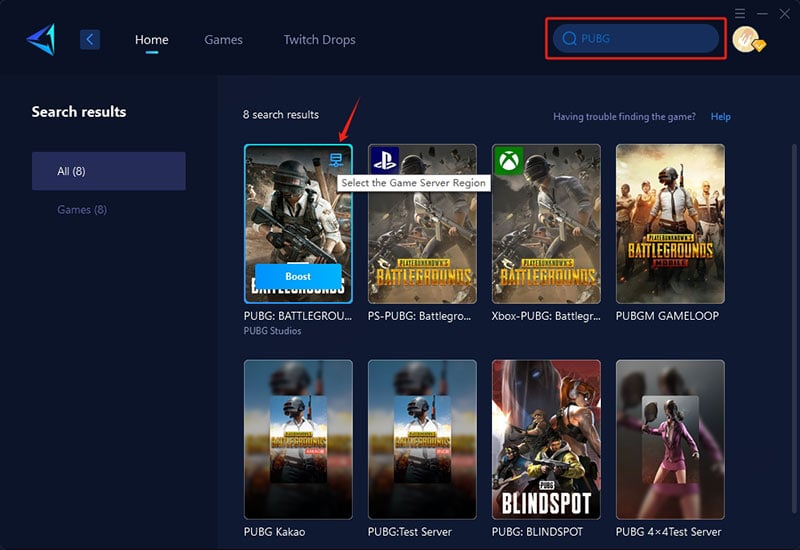Click the PlayStation logo badge
This screenshot has width=800, height=550.
(385, 160)
